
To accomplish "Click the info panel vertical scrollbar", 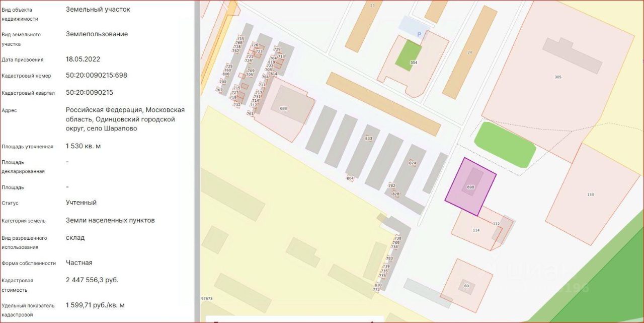I will (197, 161).
